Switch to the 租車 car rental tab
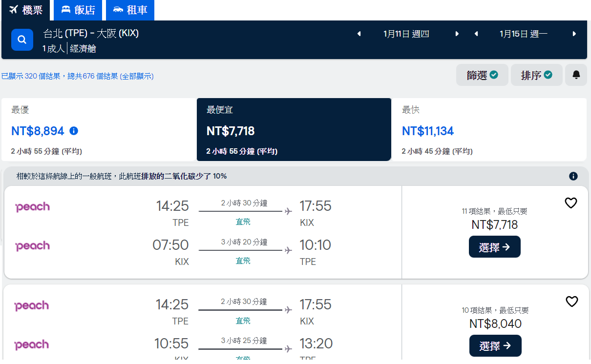 tap(130, 10)
